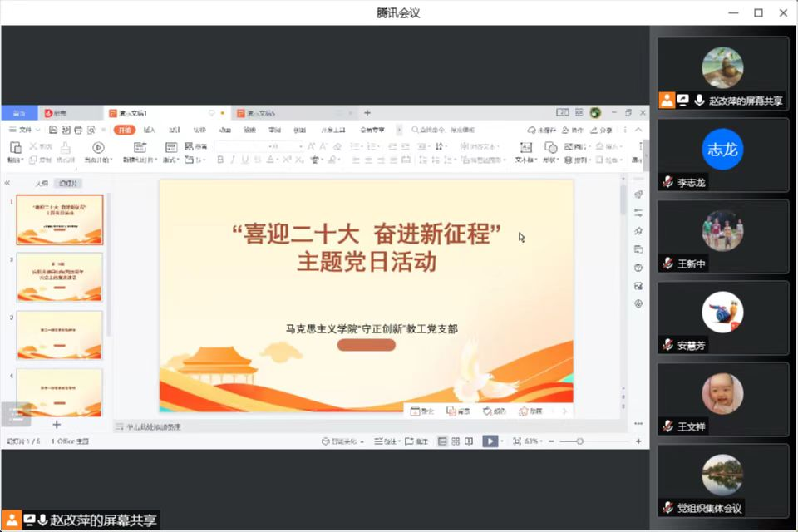Select the 插入 ribbon tab

[150, 130]
